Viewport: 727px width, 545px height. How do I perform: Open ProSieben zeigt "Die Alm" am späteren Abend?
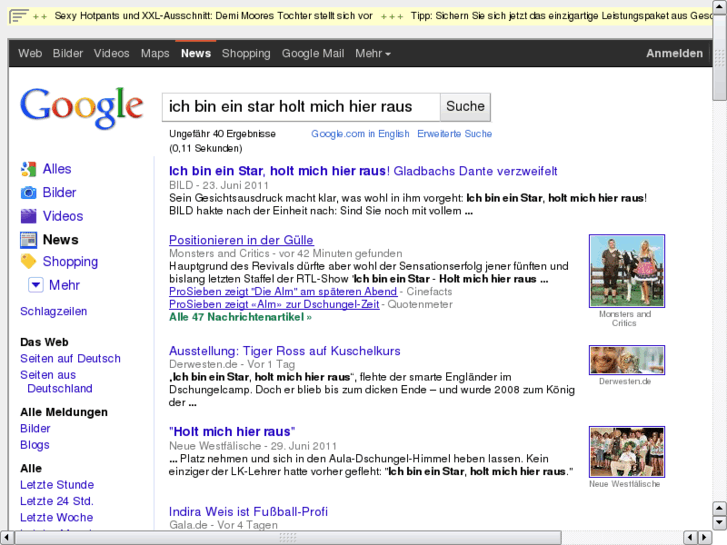point(283,292)
